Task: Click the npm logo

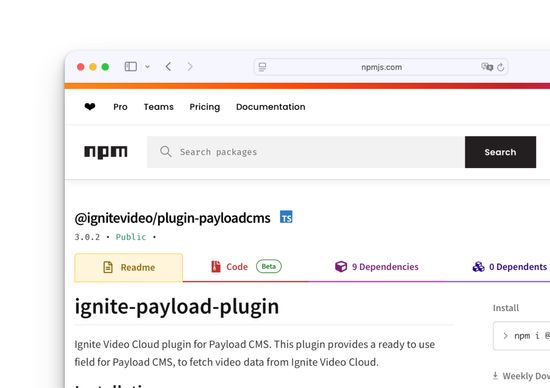Action: 106,152
